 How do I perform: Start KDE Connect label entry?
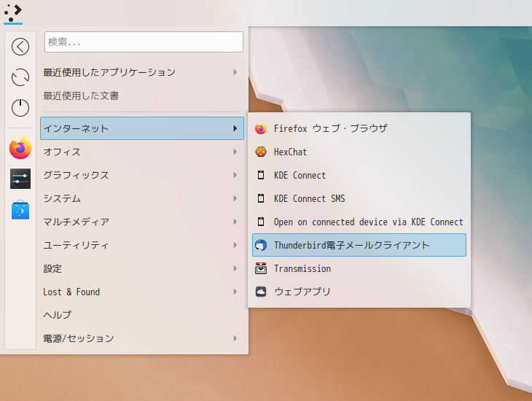coord(300,175)
